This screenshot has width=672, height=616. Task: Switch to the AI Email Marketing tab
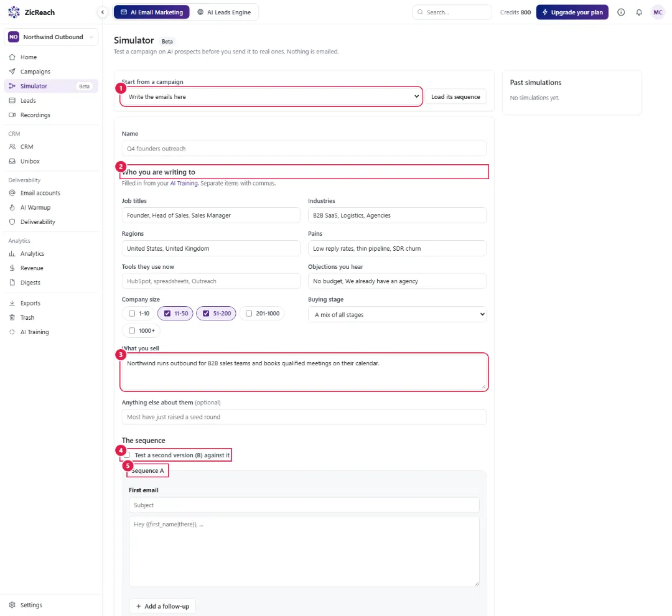(x=152, y=12)
